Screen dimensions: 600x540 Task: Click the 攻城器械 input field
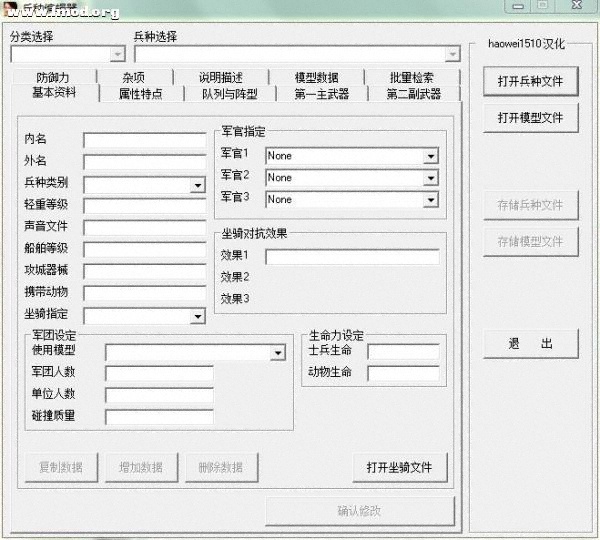(145, 271)
